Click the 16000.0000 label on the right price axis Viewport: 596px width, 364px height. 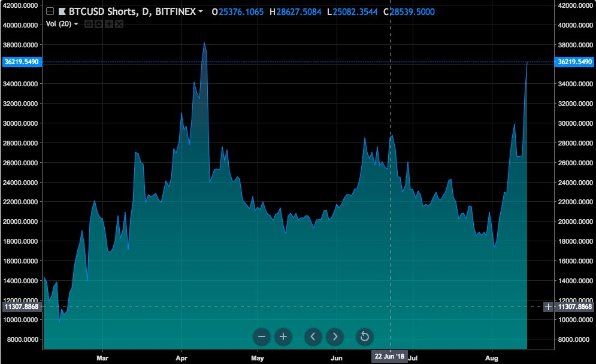coord(576,261)
